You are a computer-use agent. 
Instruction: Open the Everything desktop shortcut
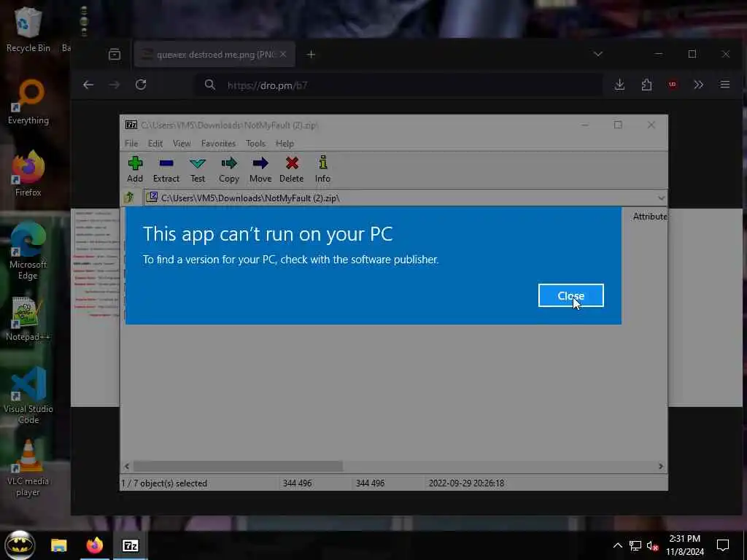(x=28, y=102)
